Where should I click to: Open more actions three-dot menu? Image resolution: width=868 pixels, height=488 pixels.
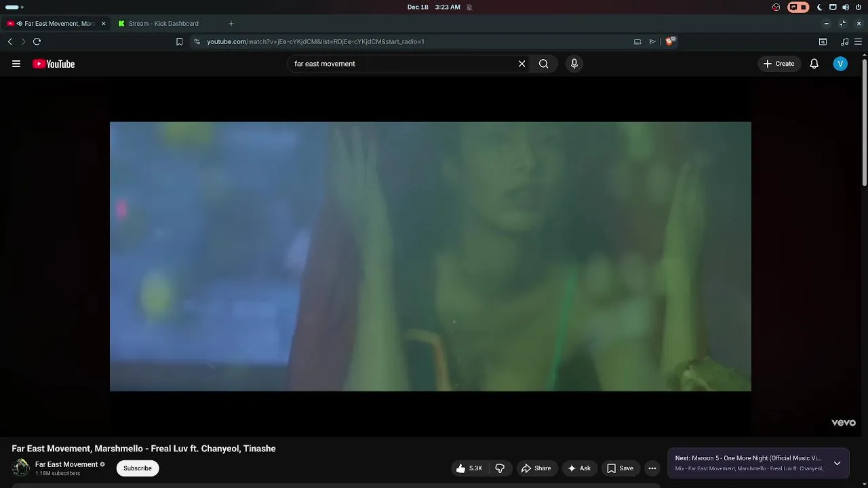652,468
